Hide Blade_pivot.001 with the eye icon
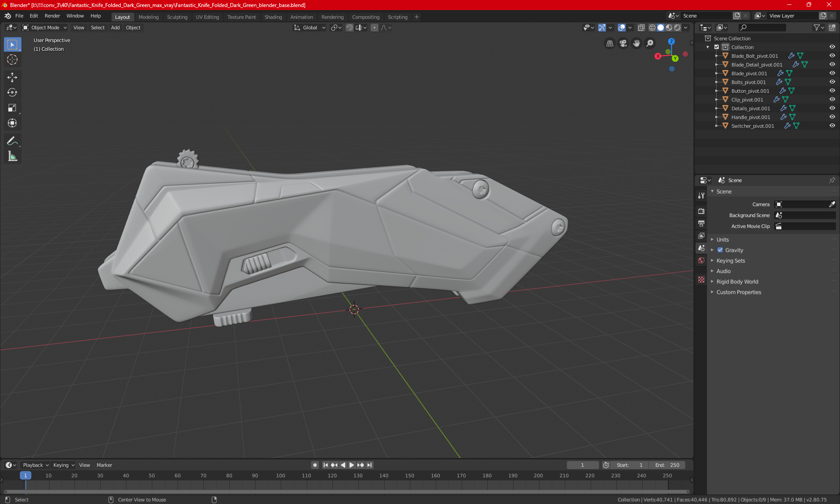840x504 pixels. point(832,73)
